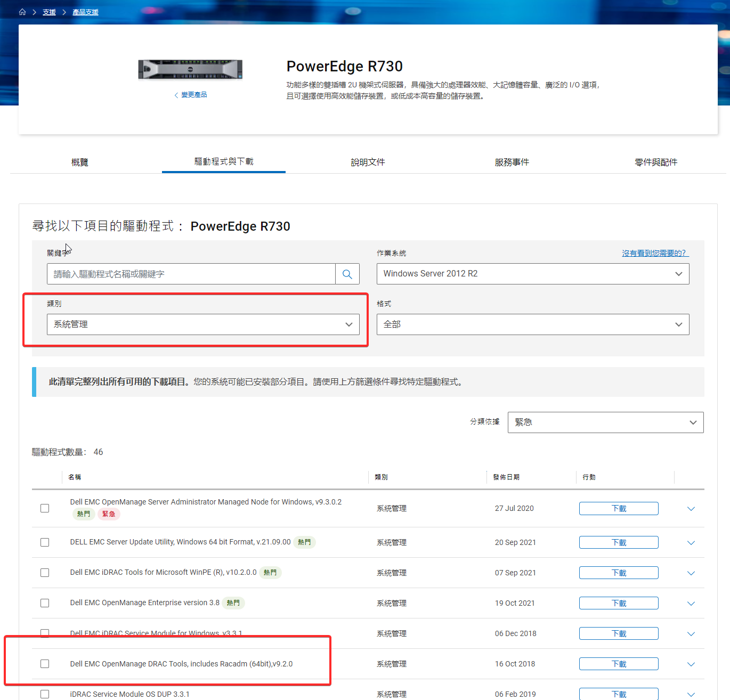
Task: Open the 作業系統 operating system dropdown
Action: 532,274
